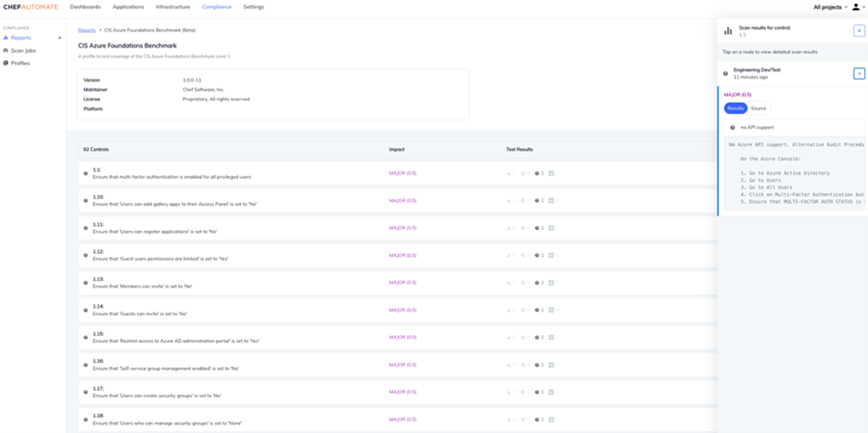Click the Impact column header
The image size is (868, 433).
click(397, 149)
